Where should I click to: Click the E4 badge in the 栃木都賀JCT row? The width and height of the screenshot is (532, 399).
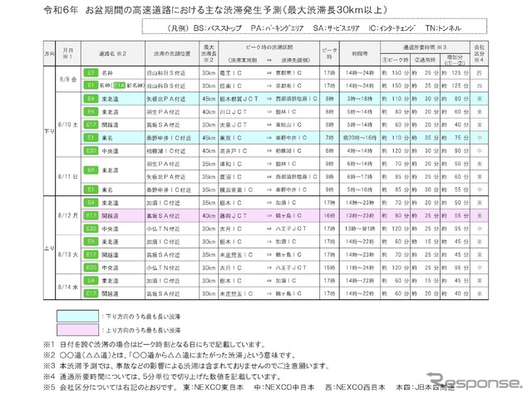(x=91, y=99)
